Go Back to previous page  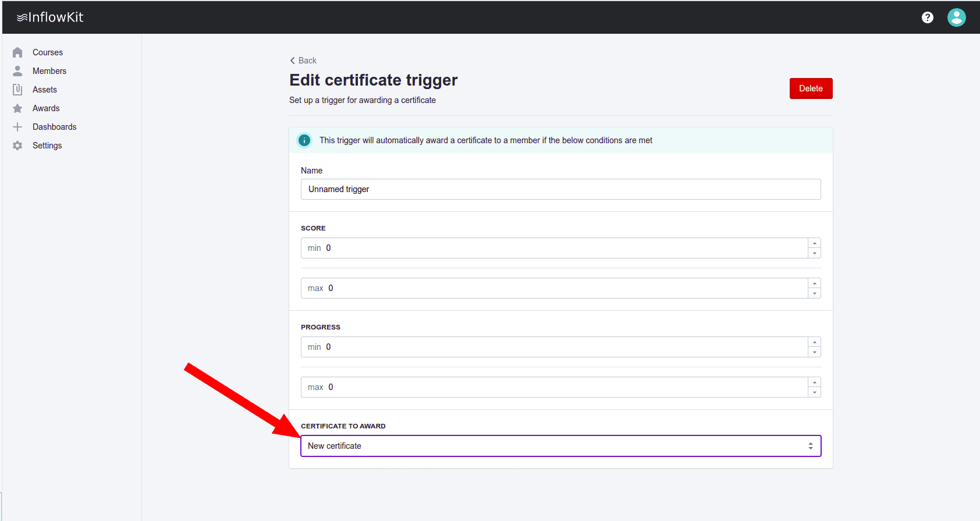pos(303,61)
